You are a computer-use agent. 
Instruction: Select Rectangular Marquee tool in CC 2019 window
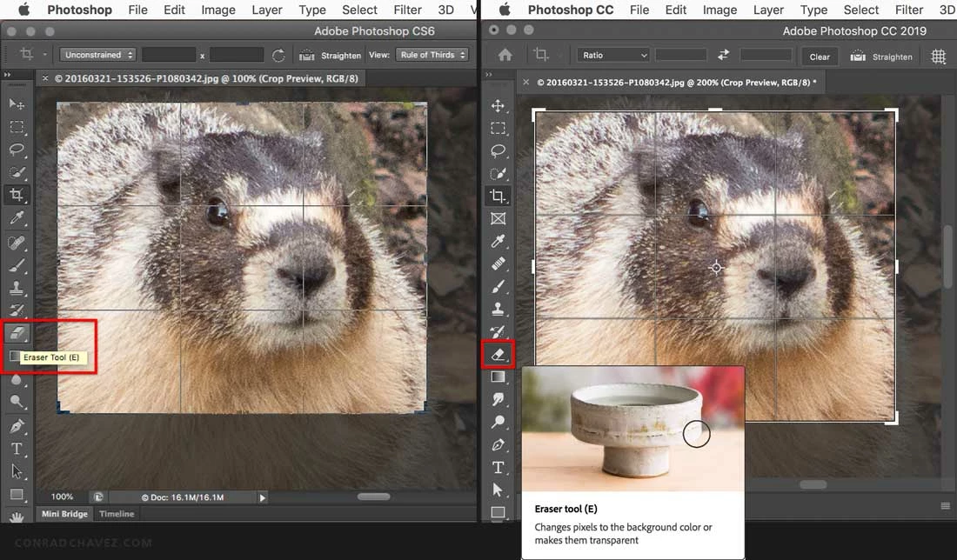pyautogui.click(x=498, y=128)
